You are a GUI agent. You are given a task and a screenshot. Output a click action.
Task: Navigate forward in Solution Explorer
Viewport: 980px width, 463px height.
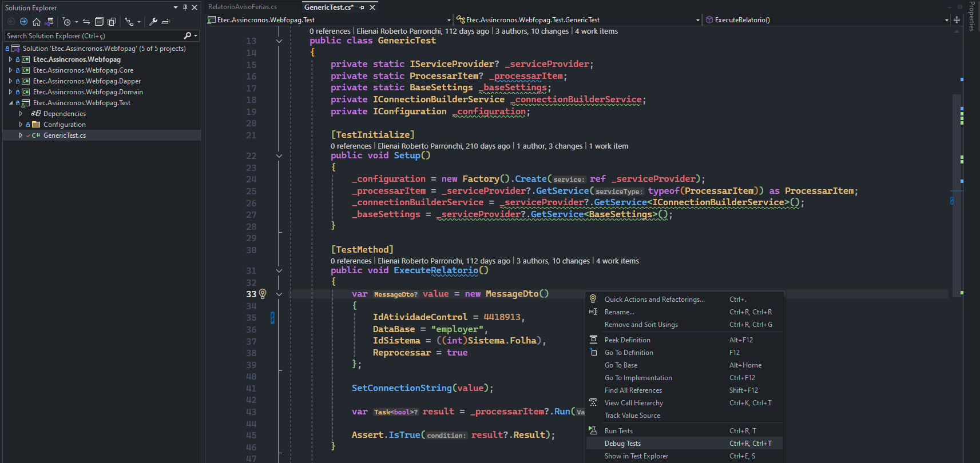coord(23,22)
